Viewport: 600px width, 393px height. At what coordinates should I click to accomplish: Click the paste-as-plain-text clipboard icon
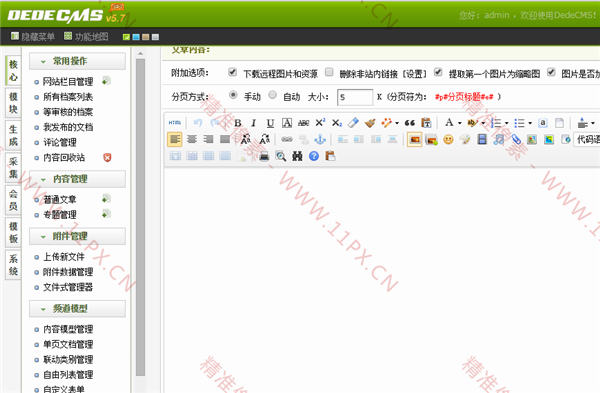pyautogui.click(x=426, y=123)
